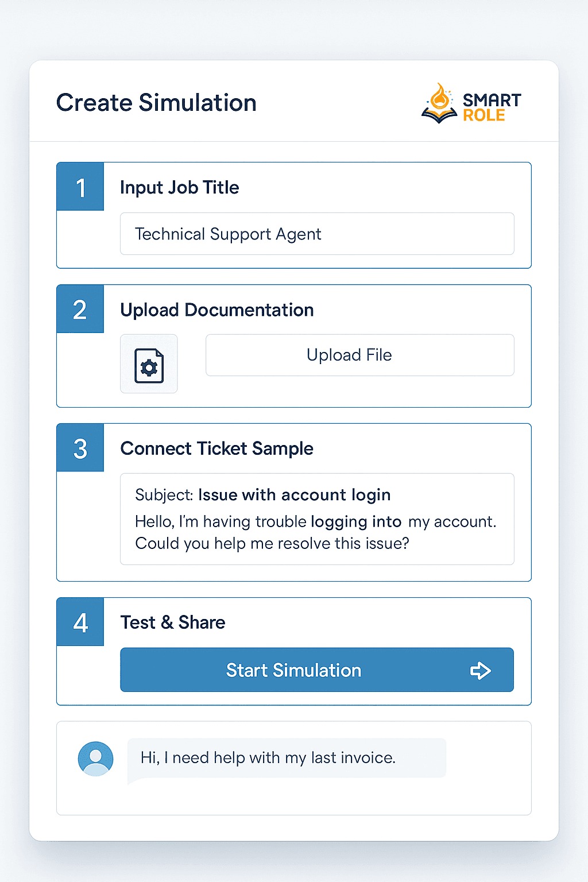The image size is (588, 882).
Task: Click the step 2 number badge
Action: click(x=80, y=308)
